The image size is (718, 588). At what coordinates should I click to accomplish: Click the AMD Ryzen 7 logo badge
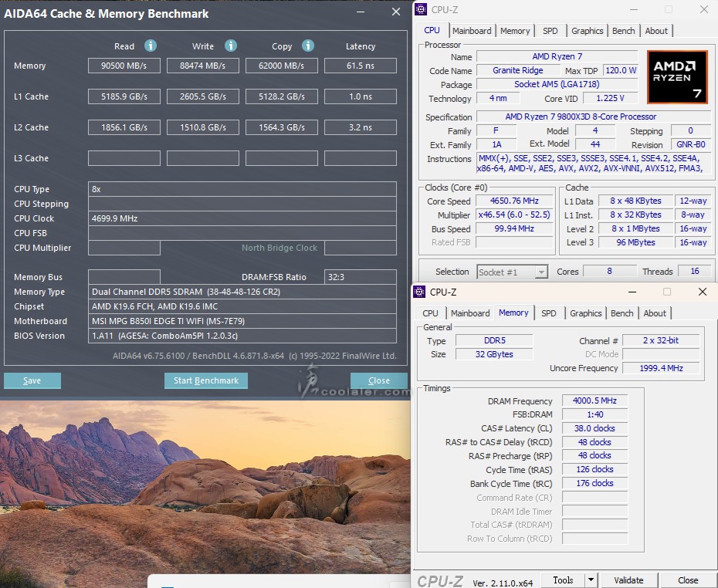coord(677,77)
